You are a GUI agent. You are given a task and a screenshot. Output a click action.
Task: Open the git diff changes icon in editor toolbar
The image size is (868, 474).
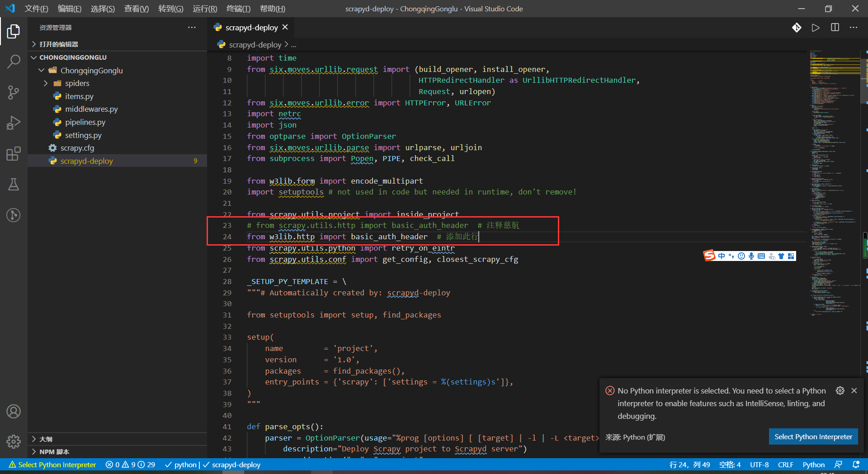click(x=797, y=28)
